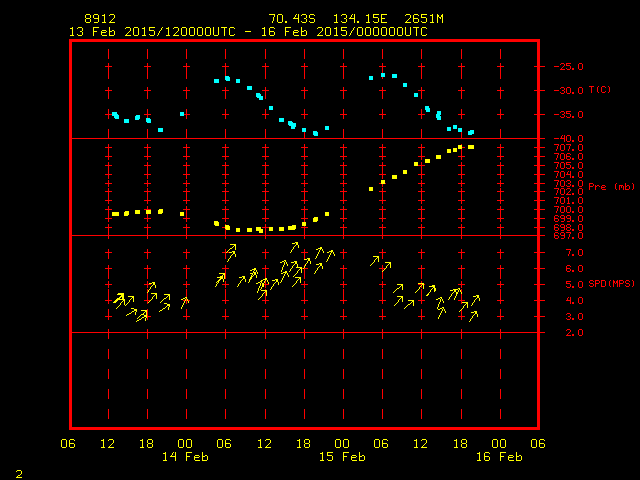
Task: Click the 707.0 pressure tick value
Action: [x=568, y=148]
